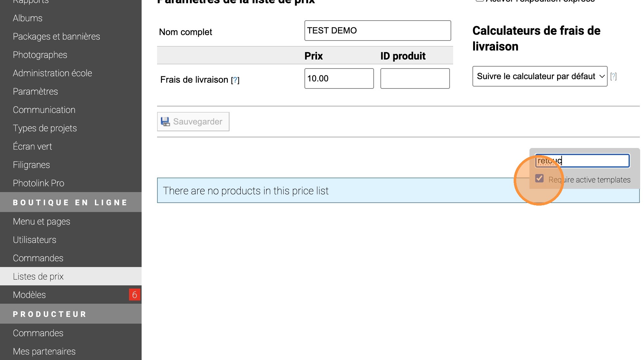Click the Sauvegarder floppy disk icon
The width and height of the screenshot is (644, 360).
[165, 122]
